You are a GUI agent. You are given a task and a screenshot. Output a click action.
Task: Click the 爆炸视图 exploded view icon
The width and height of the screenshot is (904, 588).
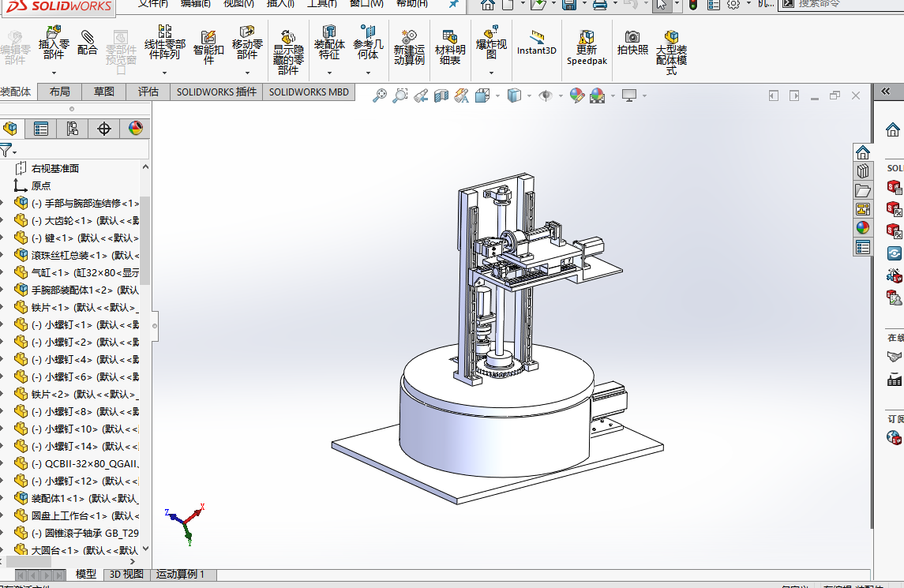[x=491, y=43]
